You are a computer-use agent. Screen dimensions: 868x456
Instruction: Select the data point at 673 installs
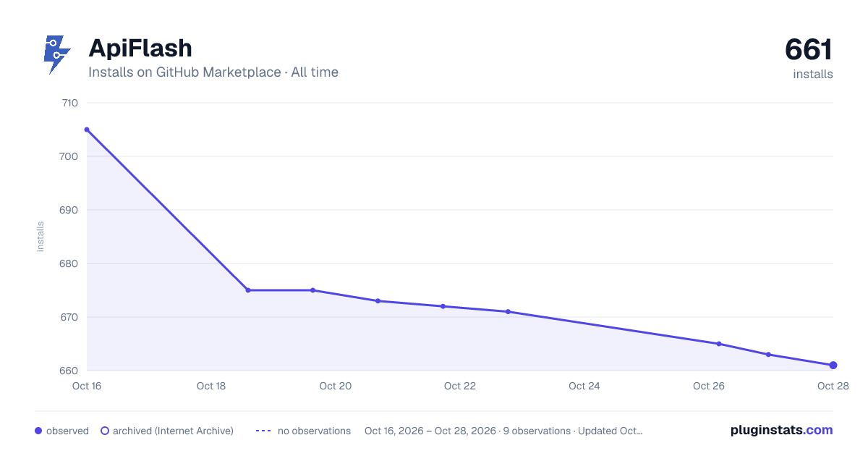pyautogui.click(x=378, y=301)
